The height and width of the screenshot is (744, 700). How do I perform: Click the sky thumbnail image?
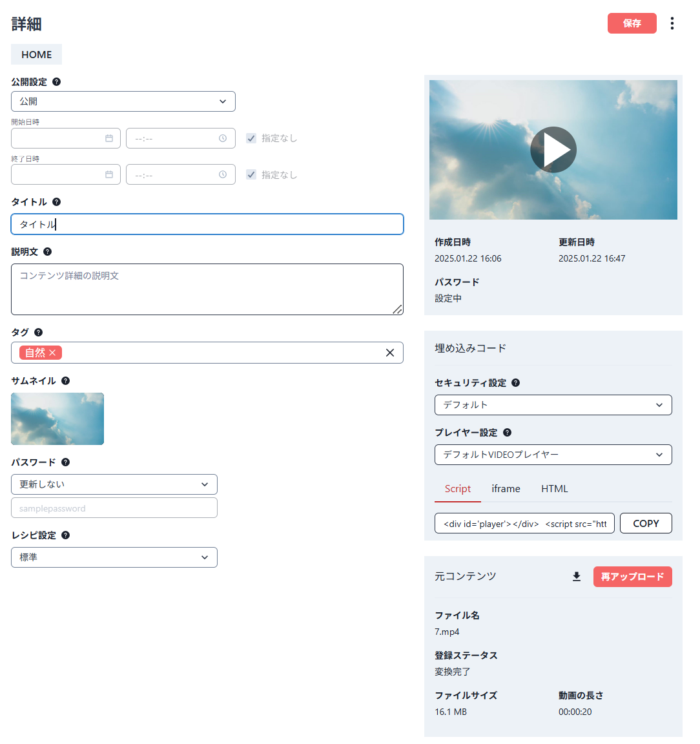[x=57, y=418]
